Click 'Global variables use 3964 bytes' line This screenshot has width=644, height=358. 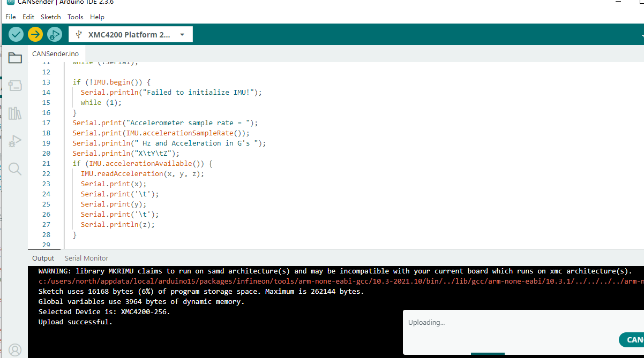(x=141, y=301)
